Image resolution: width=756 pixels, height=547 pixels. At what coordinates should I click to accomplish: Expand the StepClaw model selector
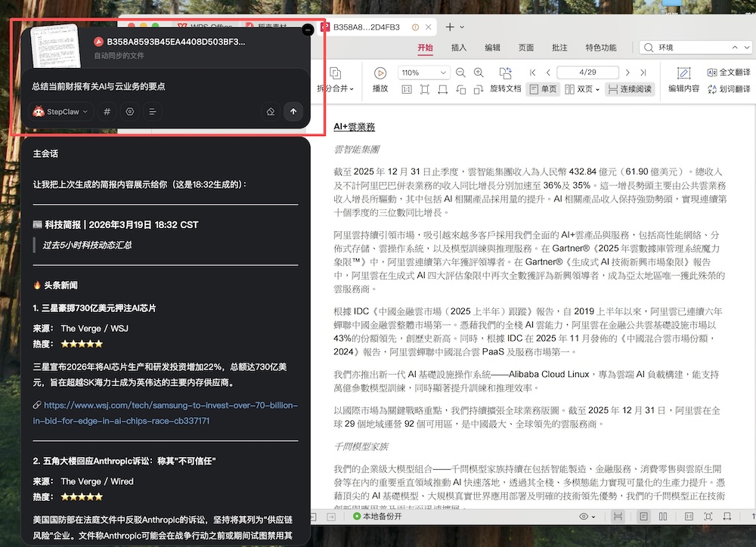pos(60,112)
